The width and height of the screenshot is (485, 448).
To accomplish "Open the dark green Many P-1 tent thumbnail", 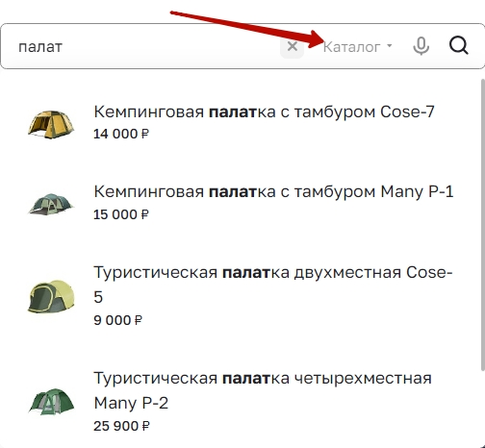I will 51,204.
